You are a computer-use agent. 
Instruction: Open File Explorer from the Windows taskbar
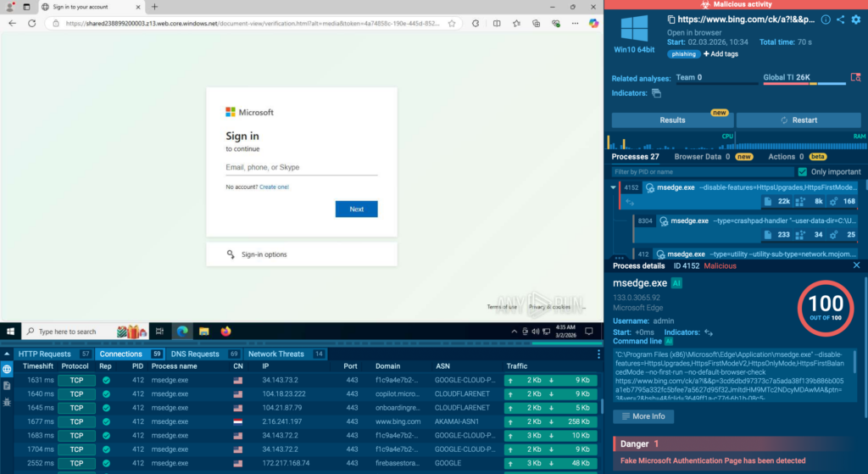203,332
